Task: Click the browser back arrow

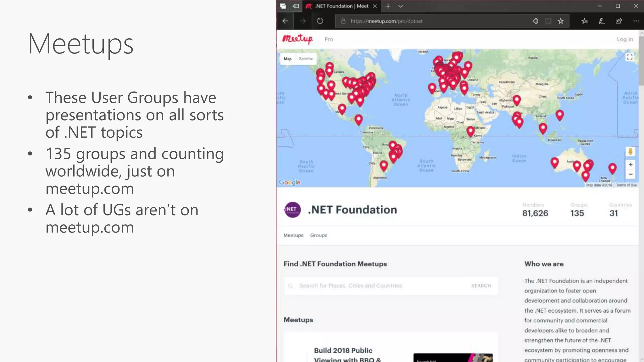Action: point(285,21)
